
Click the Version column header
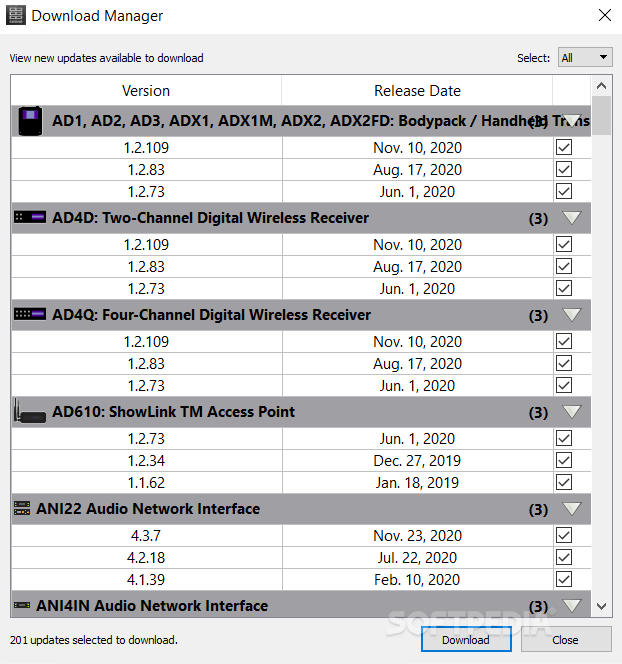(x=146, y=91)
